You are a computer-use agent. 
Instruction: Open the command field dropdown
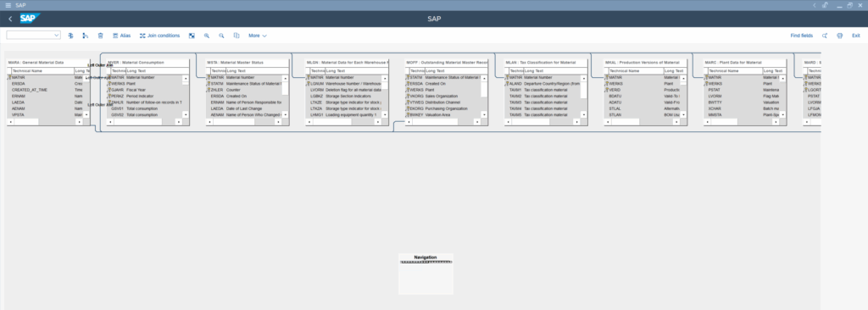pyautogui.click(x=57, y=36)
